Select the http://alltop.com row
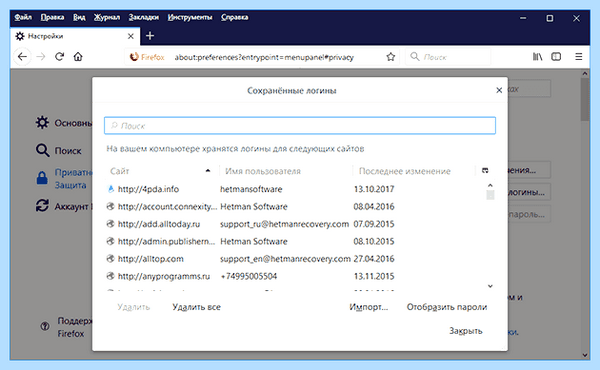This screenshot has height=370, width=600. (x=296, y=259)
